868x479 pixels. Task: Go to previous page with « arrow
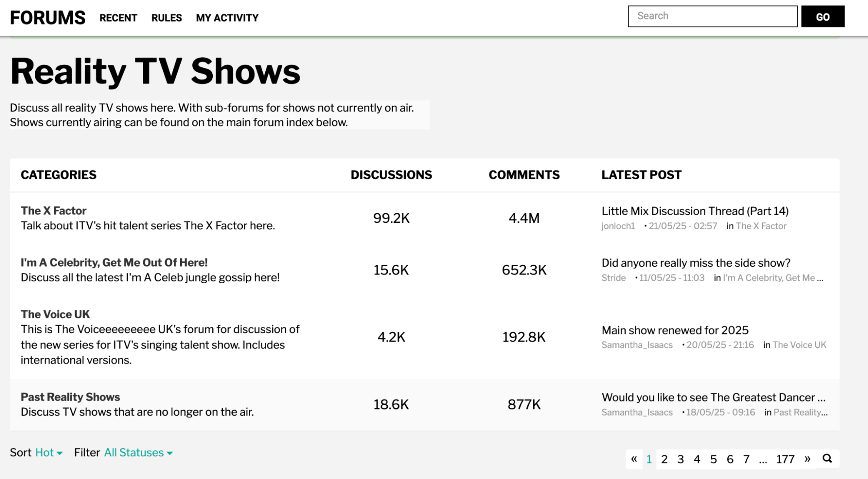click(634, 459)
